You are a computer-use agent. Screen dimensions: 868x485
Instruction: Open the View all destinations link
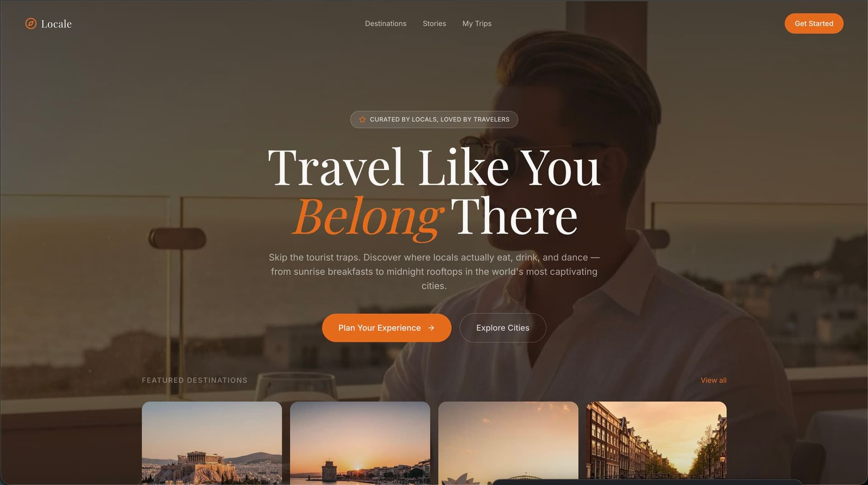(x=713, y=380)
